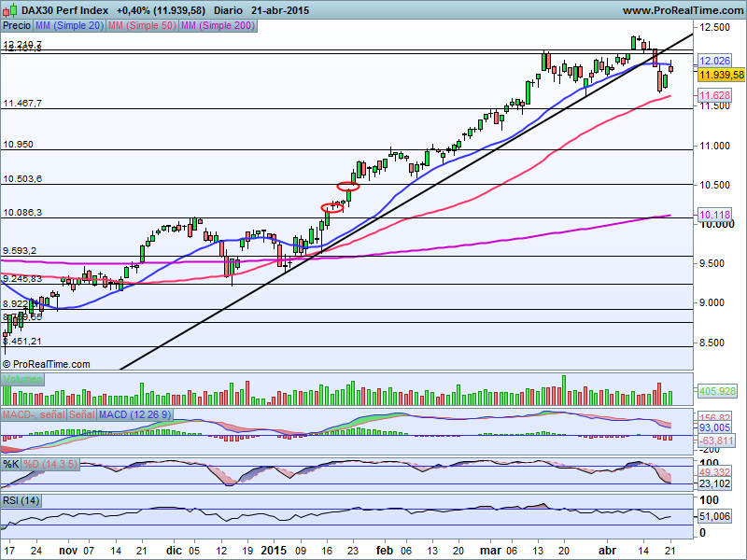Click the 11.000 price axis label
Image resolution: width=747 pixels, height=560 pixels.
coord(714,146)
